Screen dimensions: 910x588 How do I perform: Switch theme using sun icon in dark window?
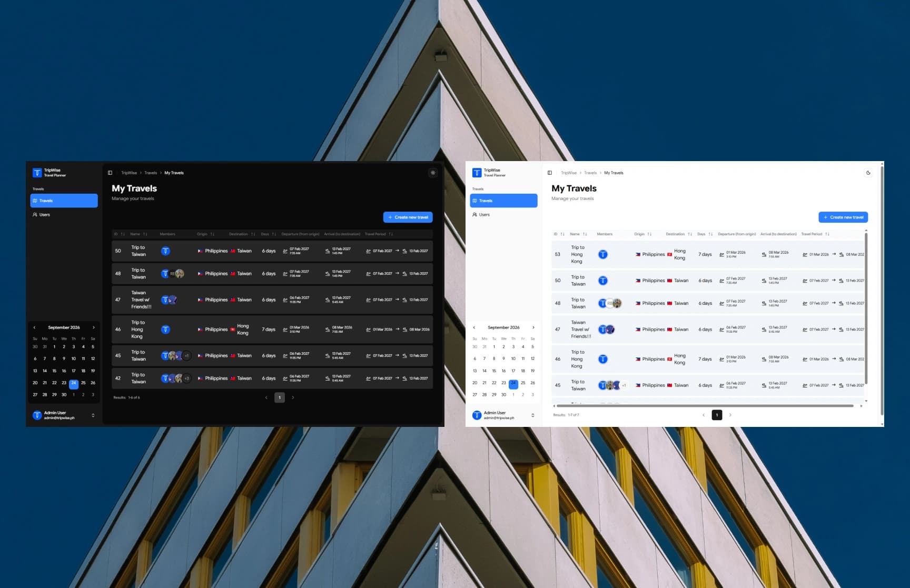pyautogui.click(x=433, y=173)
